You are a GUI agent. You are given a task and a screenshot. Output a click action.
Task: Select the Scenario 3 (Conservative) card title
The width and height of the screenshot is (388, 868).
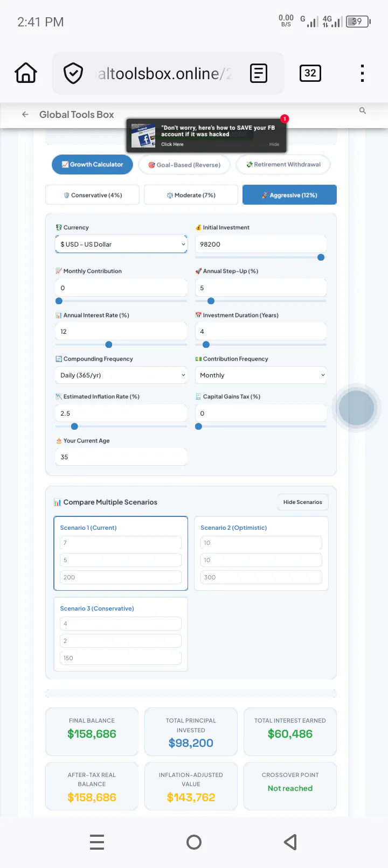click(x=97, y=608)
